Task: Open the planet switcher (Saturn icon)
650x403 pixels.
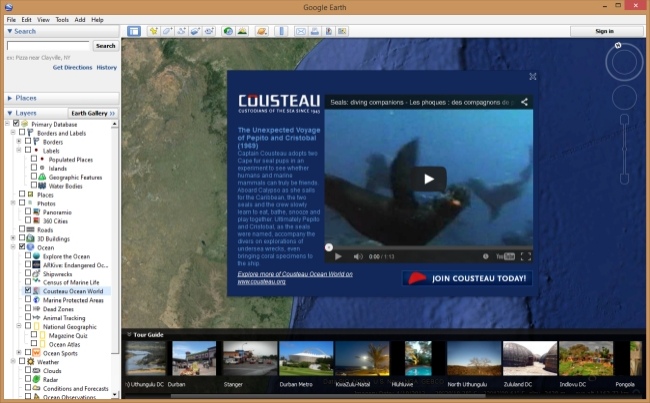Action: [x=262, y=31]
